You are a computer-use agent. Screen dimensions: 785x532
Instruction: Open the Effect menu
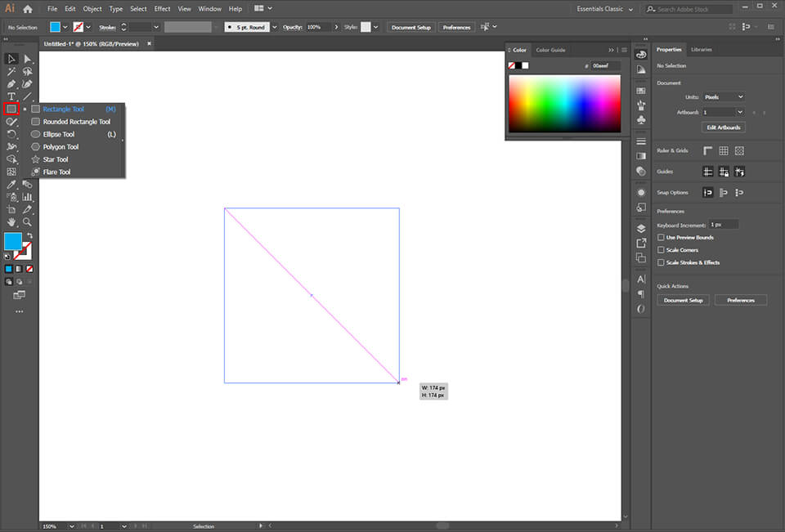pyautogui.click(x=161, y=9)
